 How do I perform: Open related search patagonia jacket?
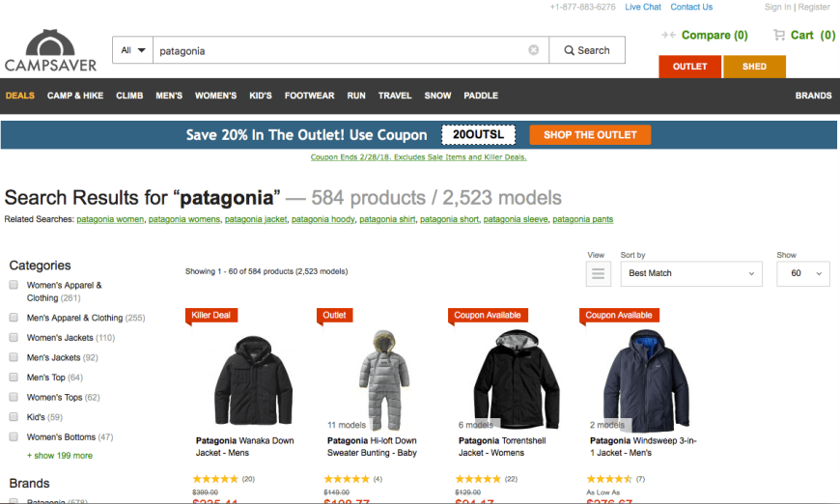[x=256, y=219]
